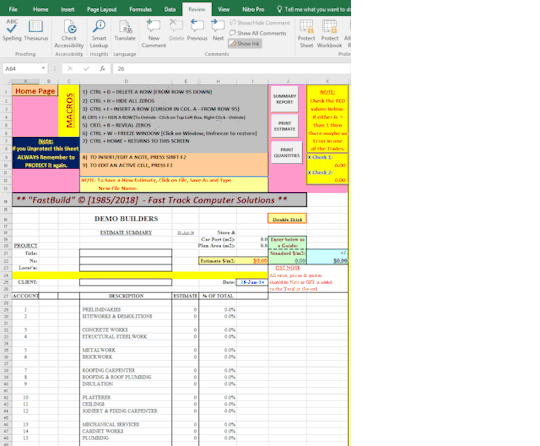Run Check Accessibility
540x446 pixels.
point(69,33)
